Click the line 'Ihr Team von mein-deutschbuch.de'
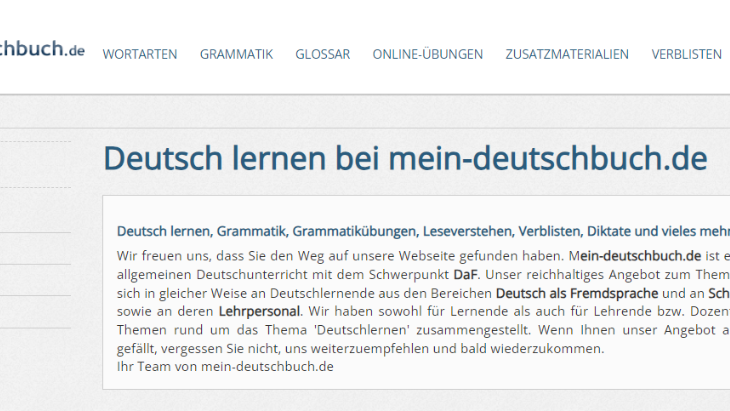 point(225,367)
